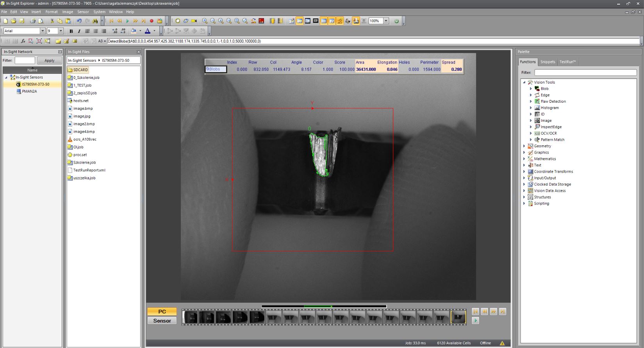Close the In-Sight Files panel

click(139, 52)
